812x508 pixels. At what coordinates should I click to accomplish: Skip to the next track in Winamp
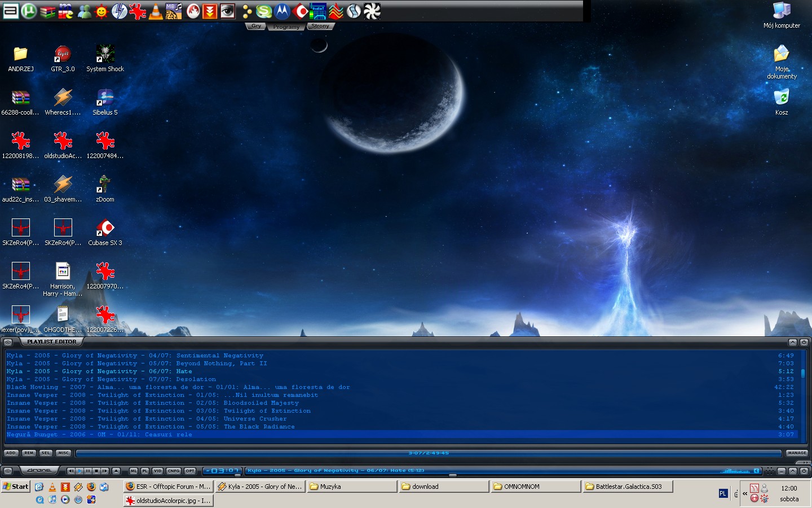click(105, 471)
